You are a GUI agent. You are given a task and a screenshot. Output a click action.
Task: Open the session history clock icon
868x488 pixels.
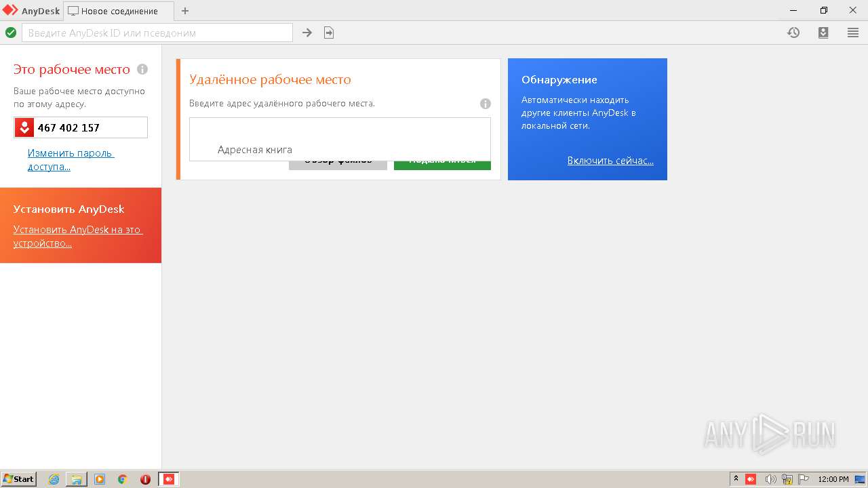click(793, 33)
